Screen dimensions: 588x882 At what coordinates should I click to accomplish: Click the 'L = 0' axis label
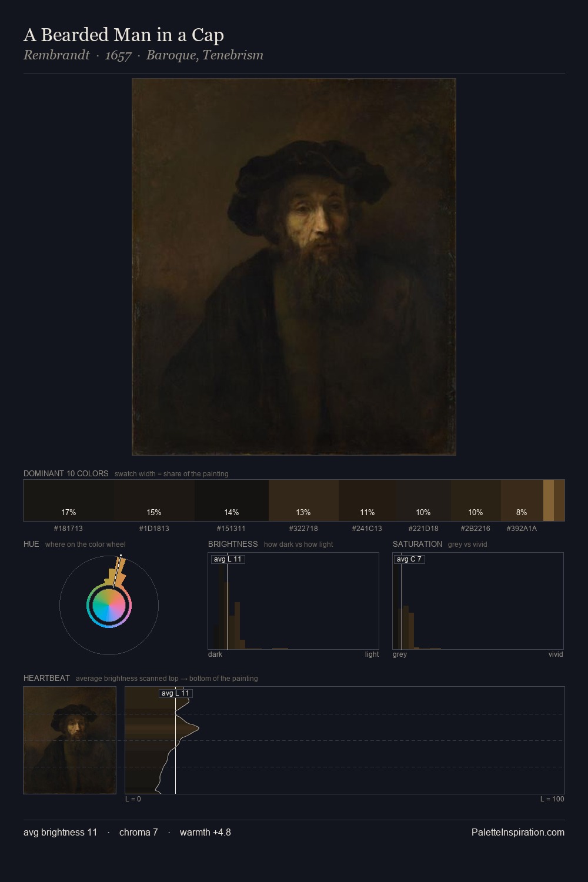(133, 799)
